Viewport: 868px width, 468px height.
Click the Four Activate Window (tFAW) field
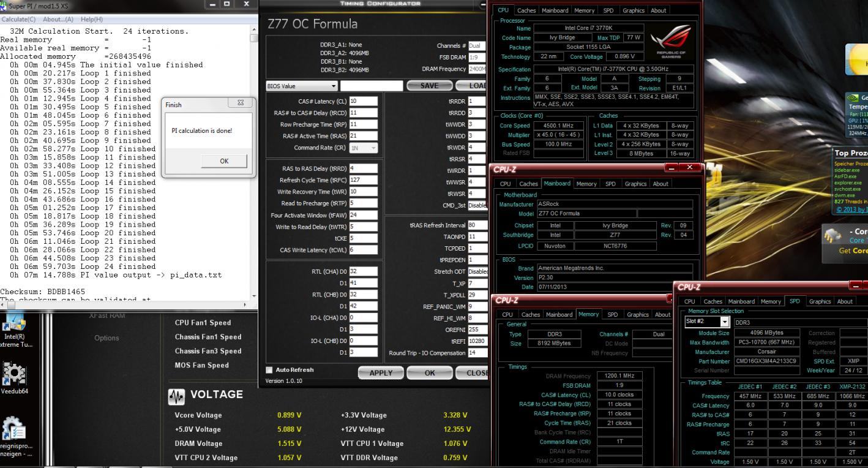364,215
